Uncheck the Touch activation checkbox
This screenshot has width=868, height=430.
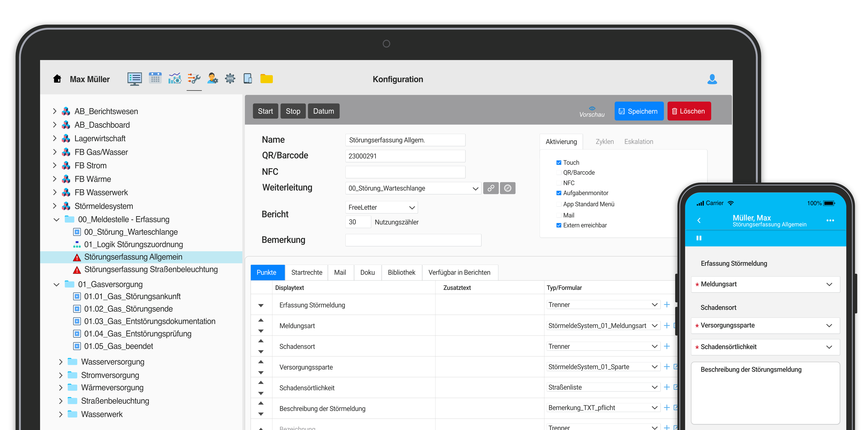[x=559, y=163]
